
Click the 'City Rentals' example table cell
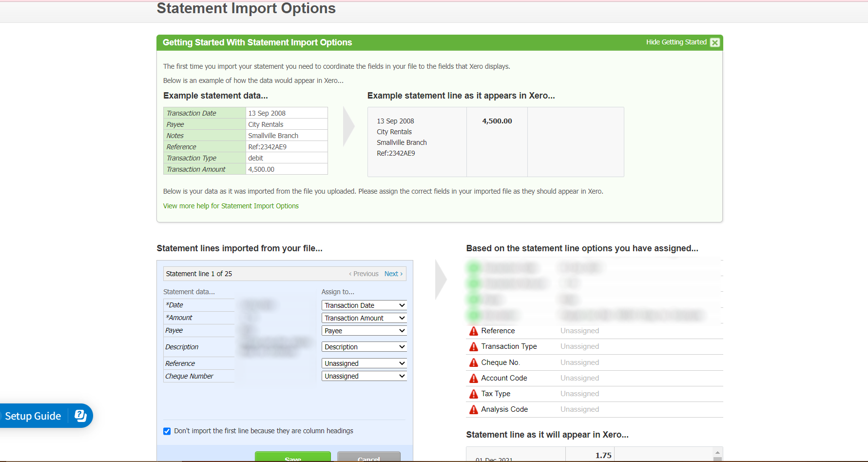click(287, 124)
